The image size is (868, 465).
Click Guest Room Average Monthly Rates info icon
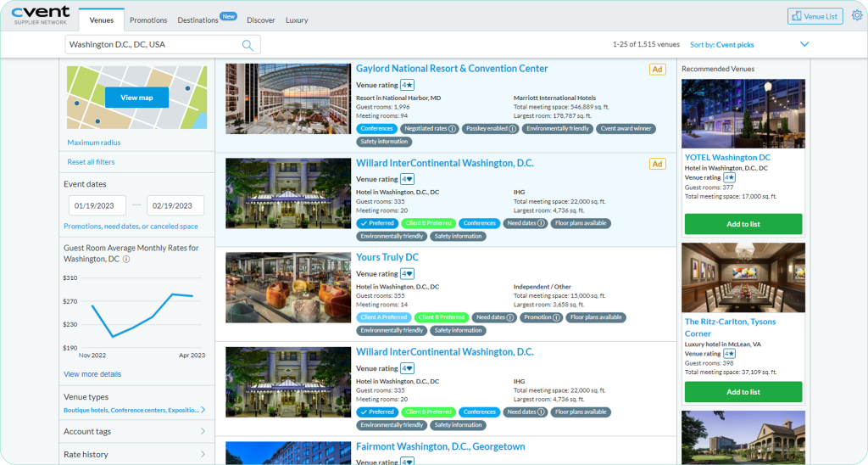(x=126, y=259)
